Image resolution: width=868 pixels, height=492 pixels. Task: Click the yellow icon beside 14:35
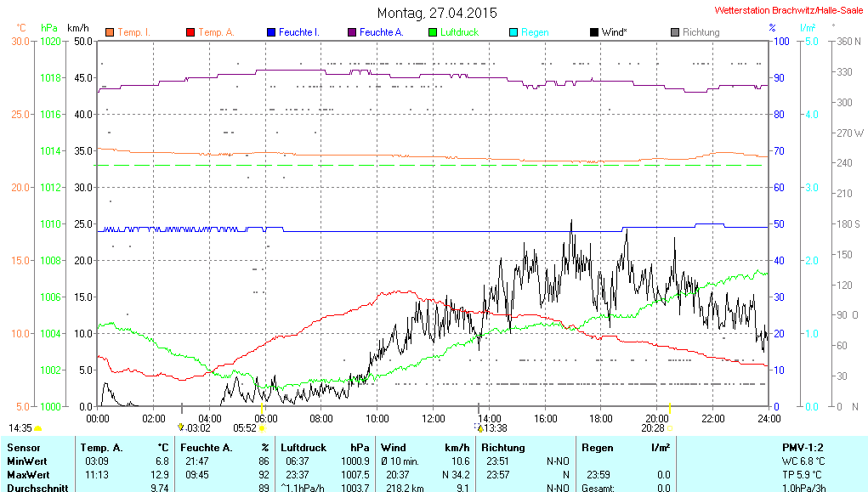point(37,428)
